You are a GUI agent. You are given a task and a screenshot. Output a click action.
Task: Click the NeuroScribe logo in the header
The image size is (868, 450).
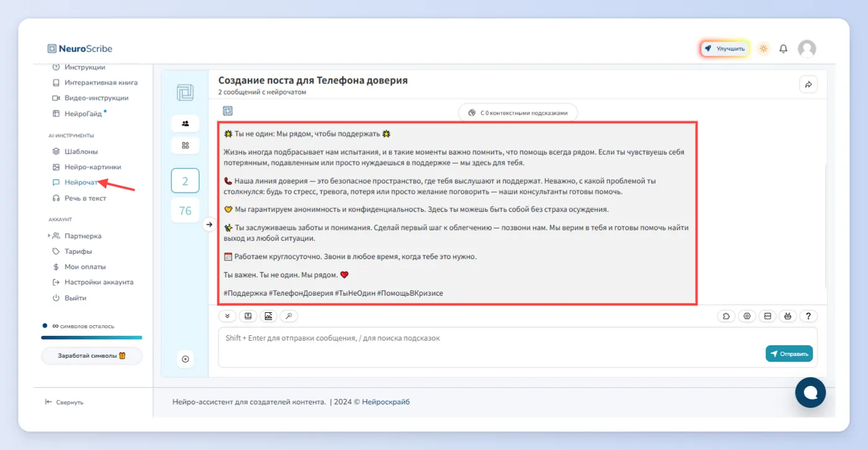coord(80,48)
